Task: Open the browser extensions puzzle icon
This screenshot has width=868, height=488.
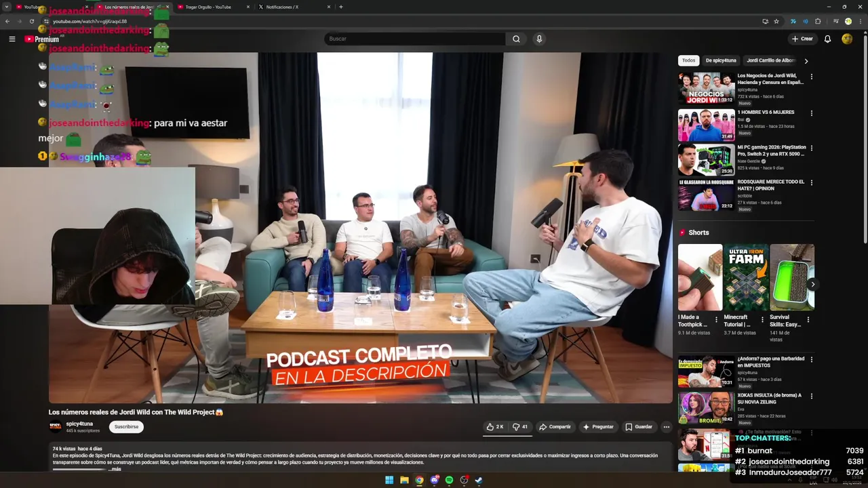Action: click(x=818, y=21)
